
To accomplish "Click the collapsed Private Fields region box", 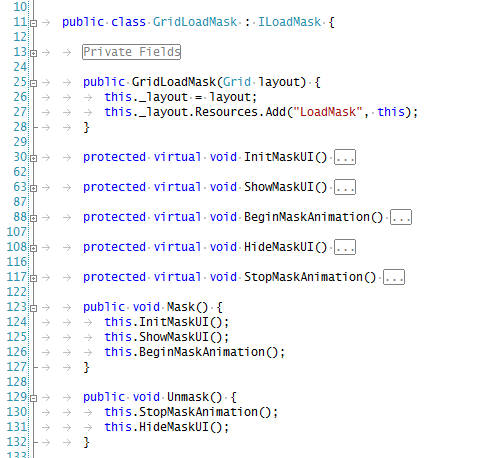I will [132, 52].
